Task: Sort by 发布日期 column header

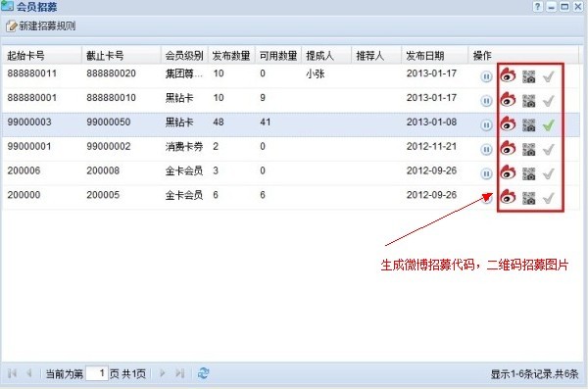Action: 434,56
